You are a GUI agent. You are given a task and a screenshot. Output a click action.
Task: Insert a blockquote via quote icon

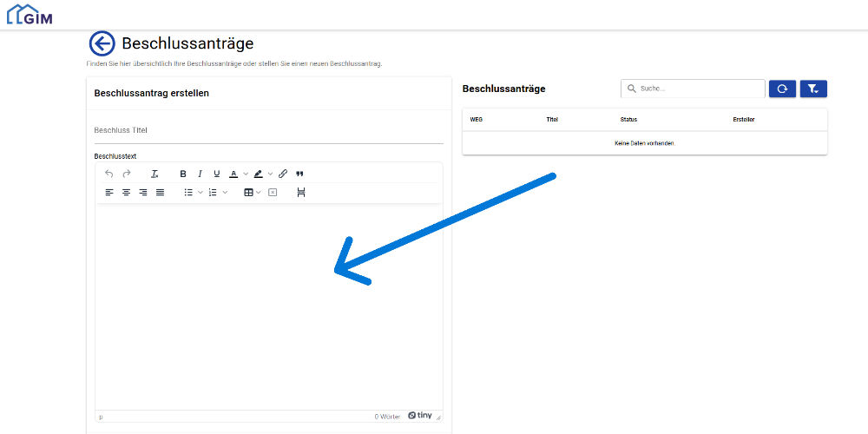pos(300,174)
